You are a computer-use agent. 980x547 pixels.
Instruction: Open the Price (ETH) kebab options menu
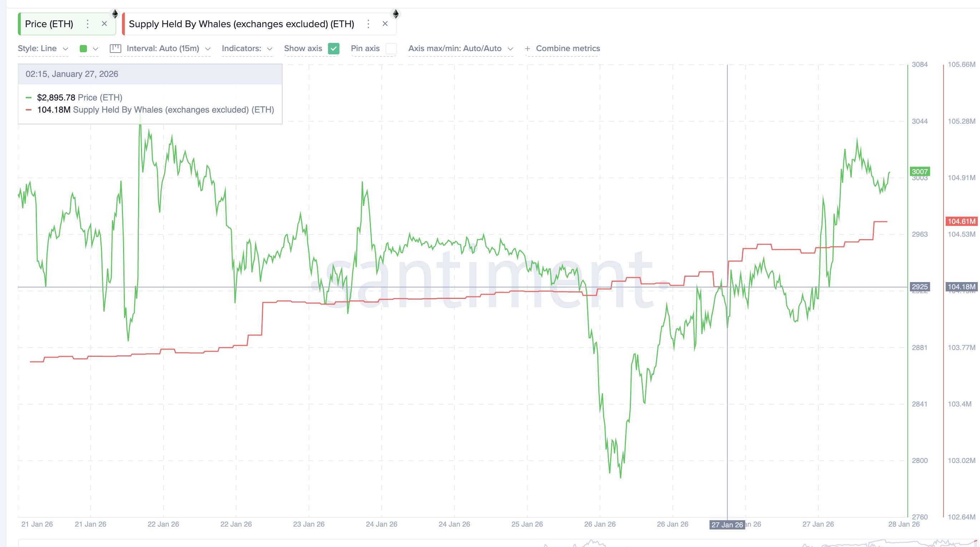[x=88, y=24]
